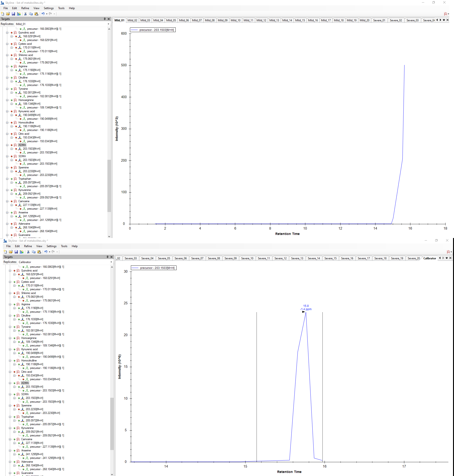Open Replicates dropdown showing Mild_01

108,24
